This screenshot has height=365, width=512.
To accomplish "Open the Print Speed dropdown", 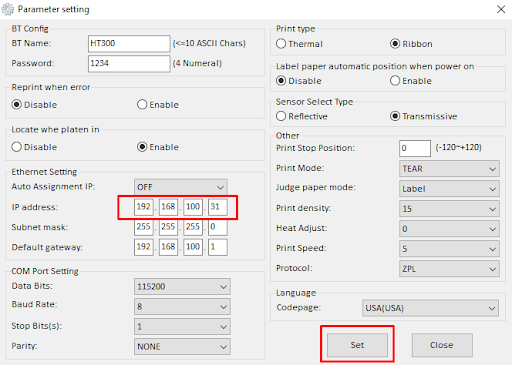I will (449, 249).
